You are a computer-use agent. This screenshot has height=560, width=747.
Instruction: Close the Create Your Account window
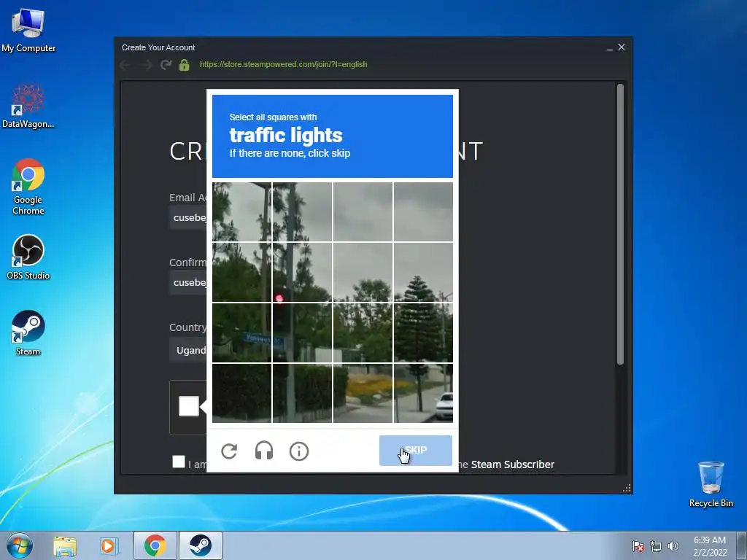[x=622, y=47]
